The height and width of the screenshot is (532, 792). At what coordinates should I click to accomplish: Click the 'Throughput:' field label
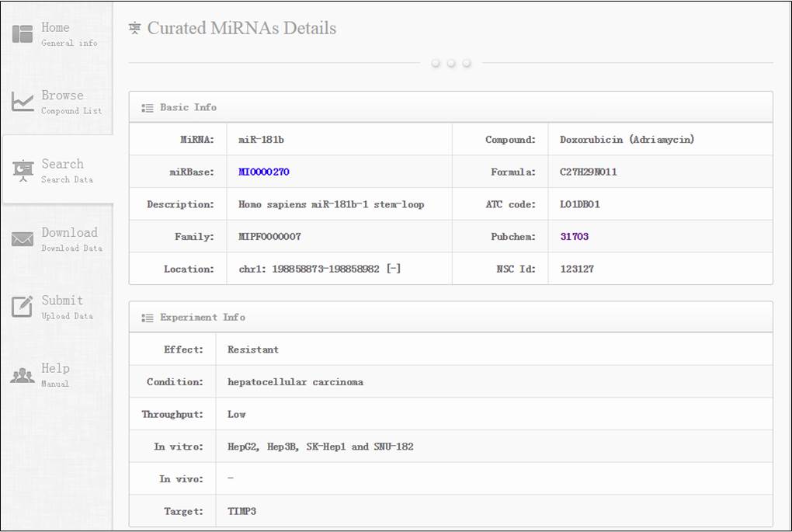(x=172, y=414)
